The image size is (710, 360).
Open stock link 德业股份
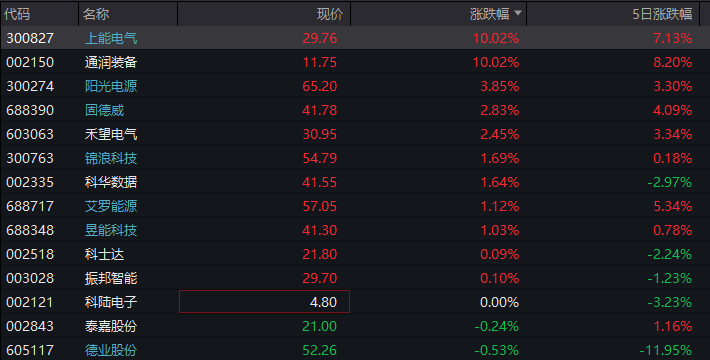[111, 350]
